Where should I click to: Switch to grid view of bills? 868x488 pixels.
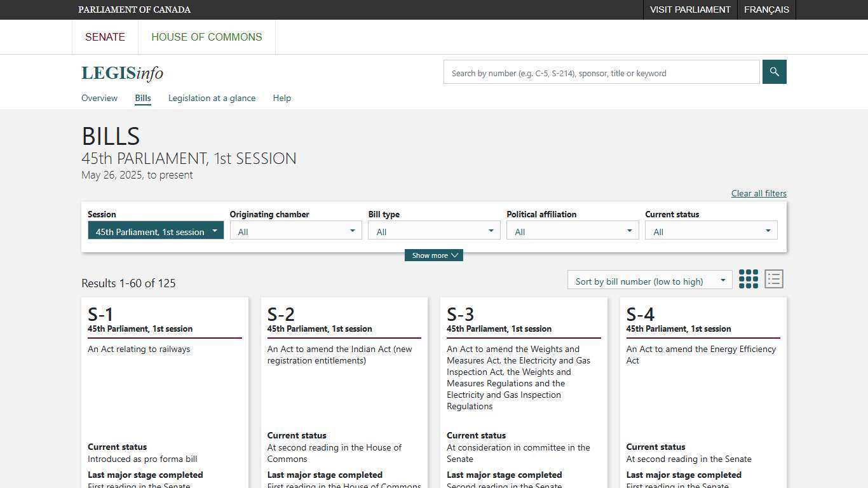coord(749,279)
